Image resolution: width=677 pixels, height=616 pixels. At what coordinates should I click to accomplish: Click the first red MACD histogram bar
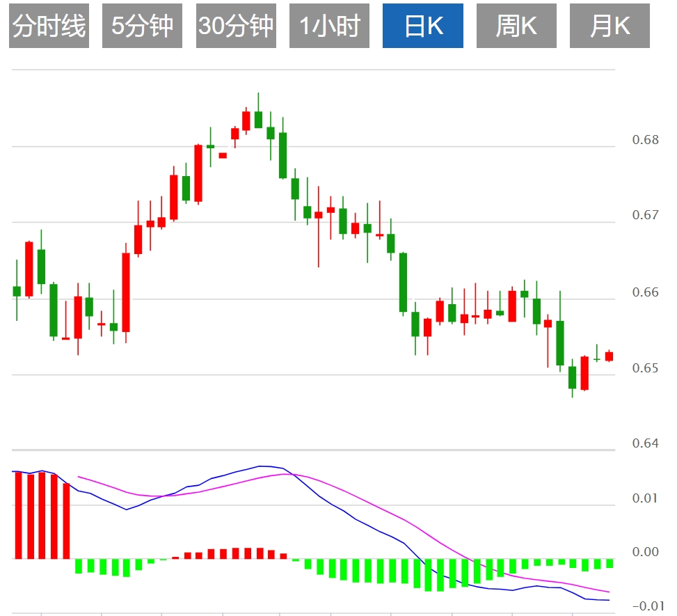point(18,515)
